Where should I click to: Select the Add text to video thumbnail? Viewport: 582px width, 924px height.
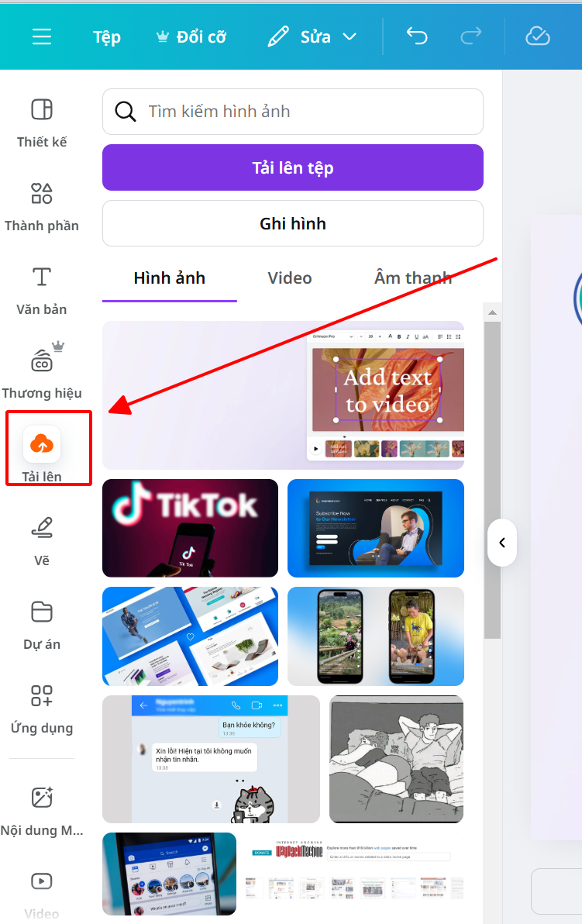(x=284, y=395)
